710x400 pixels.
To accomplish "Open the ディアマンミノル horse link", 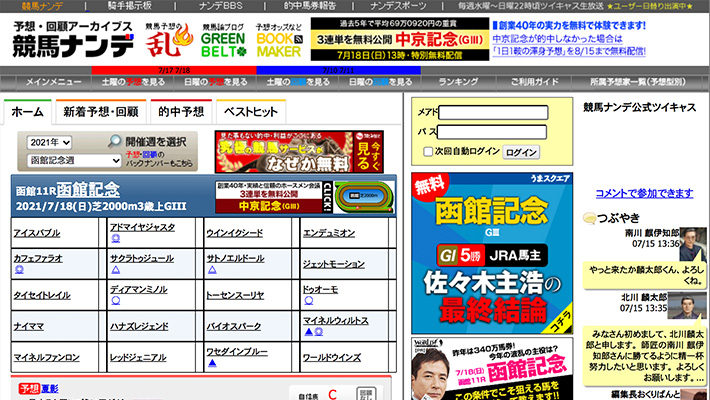I will point(139,289).
